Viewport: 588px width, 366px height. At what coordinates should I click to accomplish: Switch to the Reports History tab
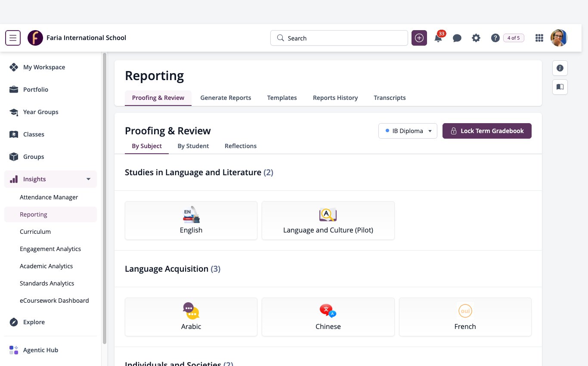335,98
